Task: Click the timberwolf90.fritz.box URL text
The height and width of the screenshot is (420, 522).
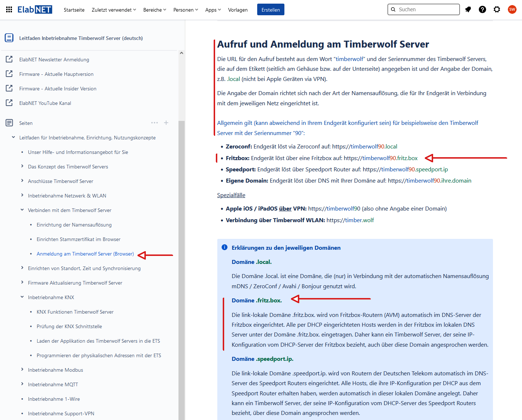Action: (381, 158)
